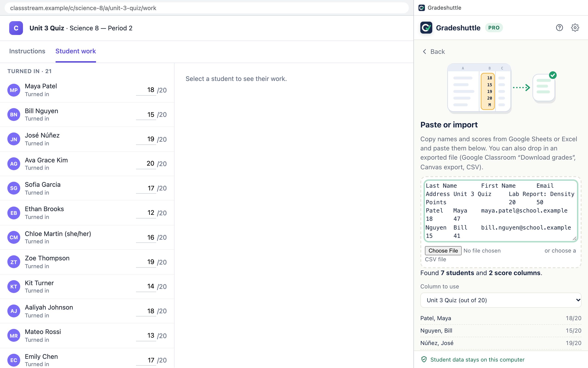
Task: Select student Kit Turner by name
Action: pos(39,283)
